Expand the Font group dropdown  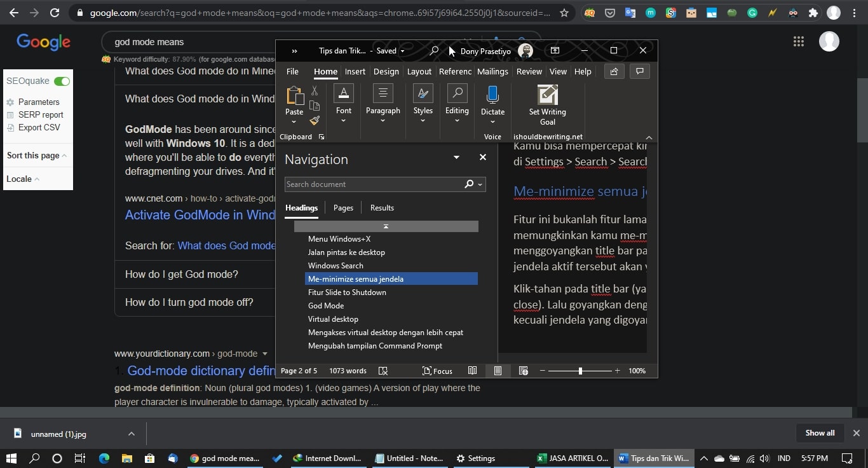coord(344,121)
